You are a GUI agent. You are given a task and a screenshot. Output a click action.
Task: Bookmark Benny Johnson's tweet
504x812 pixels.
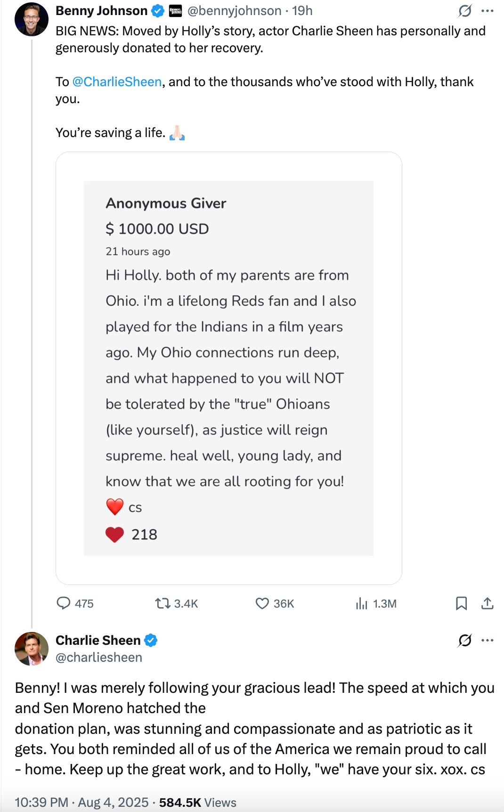point(461,603)
